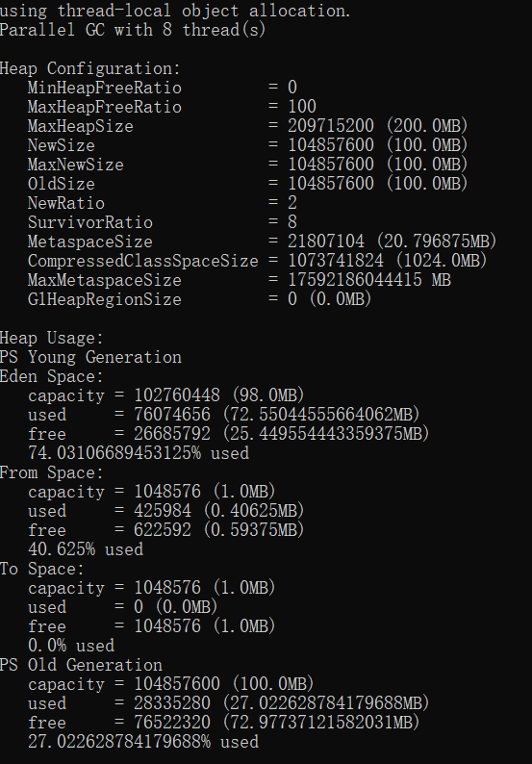Click the 'Heap Configuration:' heading text
This screenshot has height=764, width=532.
(x=90, y=68)
